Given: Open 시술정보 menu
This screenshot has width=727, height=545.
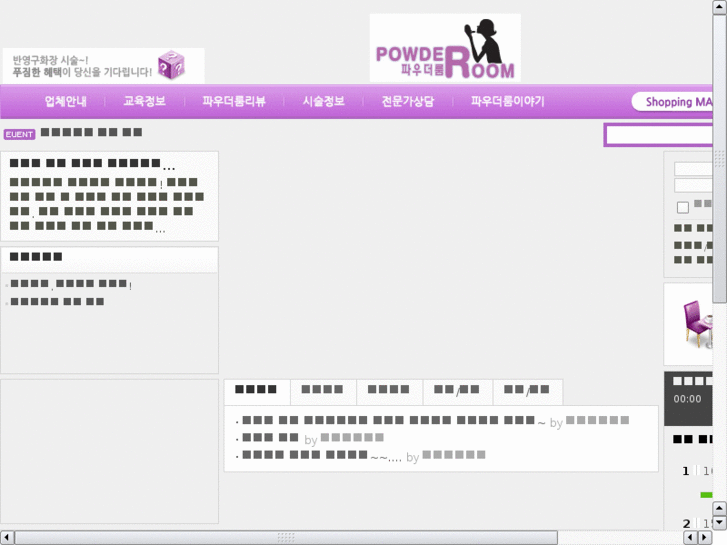Looking at the screenshot, I should [323, 101].
